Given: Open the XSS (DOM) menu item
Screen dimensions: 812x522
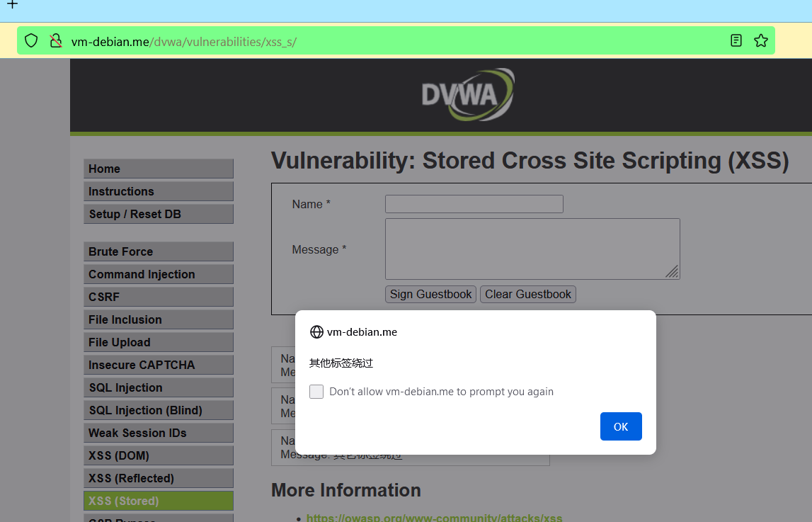Looking at the screenshot, I should pos(159,455).
